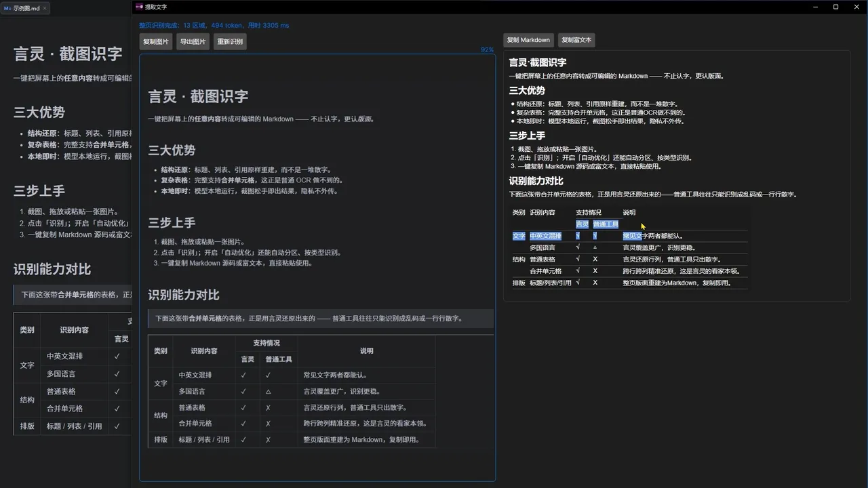868x488 pixels.
Task: Click the 整页识别完成 status line
Action: coord(214,25)
